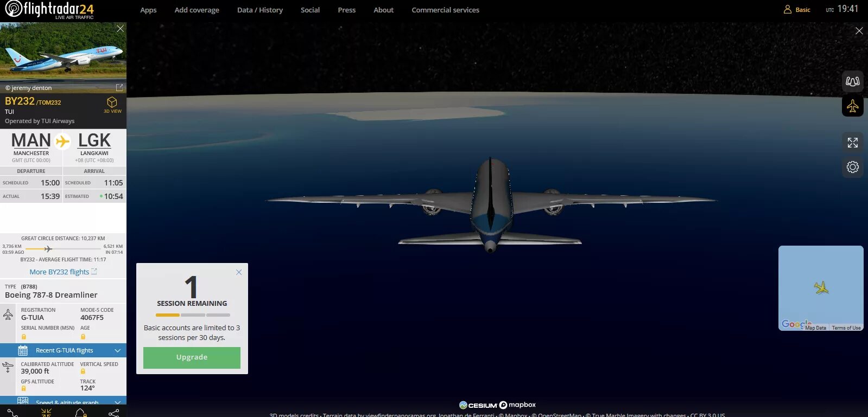
Task: Click locked Serial Number padlock icon
Action: tap(23, 337)
